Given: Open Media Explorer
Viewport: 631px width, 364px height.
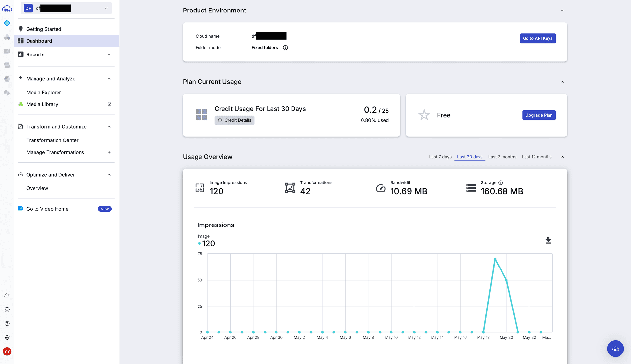Looking at the screenshot, I should click(44, 92).
